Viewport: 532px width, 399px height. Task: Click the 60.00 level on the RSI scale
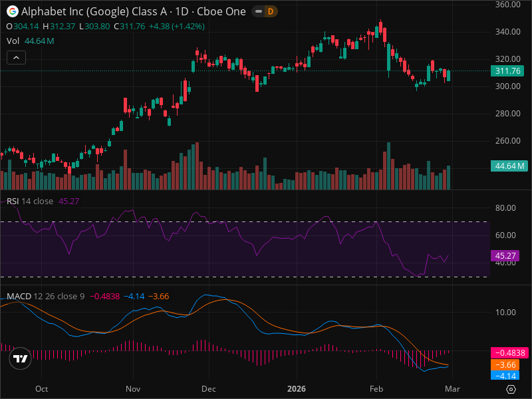click(x=505, y=235)
